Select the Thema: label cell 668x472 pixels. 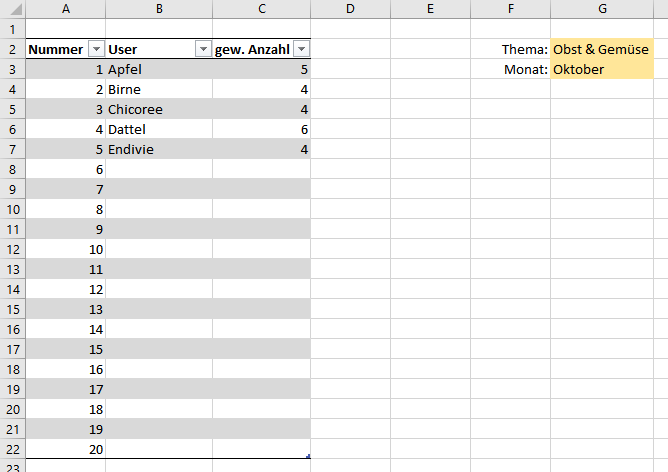(x=510, y=49)
